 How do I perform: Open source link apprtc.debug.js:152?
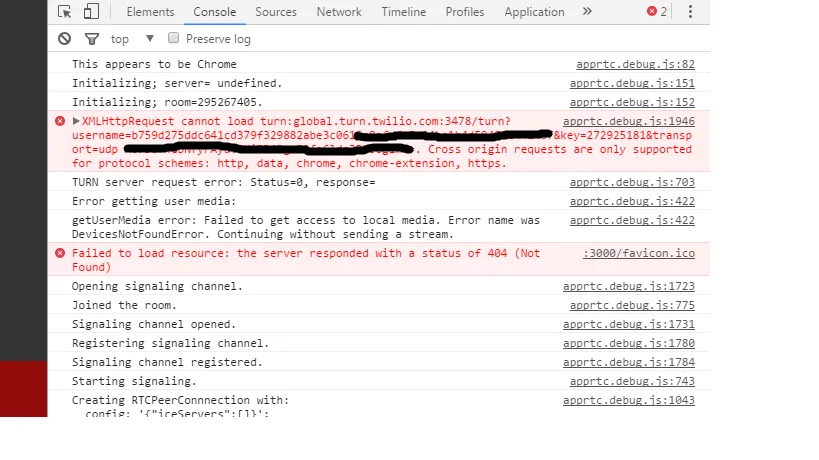pos(632,102)
